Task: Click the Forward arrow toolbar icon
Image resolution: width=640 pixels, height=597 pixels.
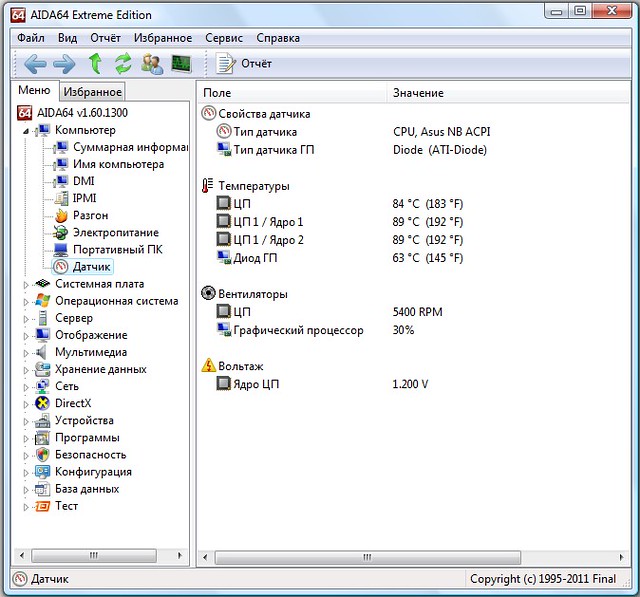Action: (x=64, y=64)
